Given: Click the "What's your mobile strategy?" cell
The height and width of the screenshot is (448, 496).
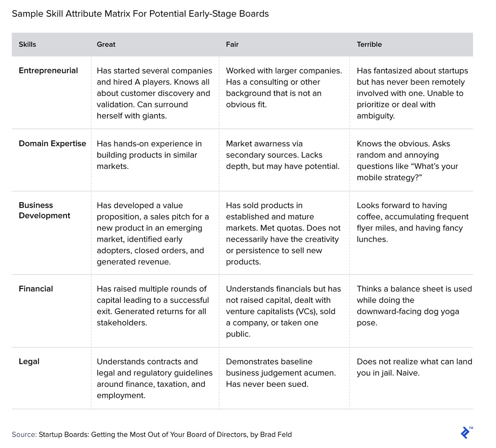Looking at the screenshot, I should tap(407, 161).
